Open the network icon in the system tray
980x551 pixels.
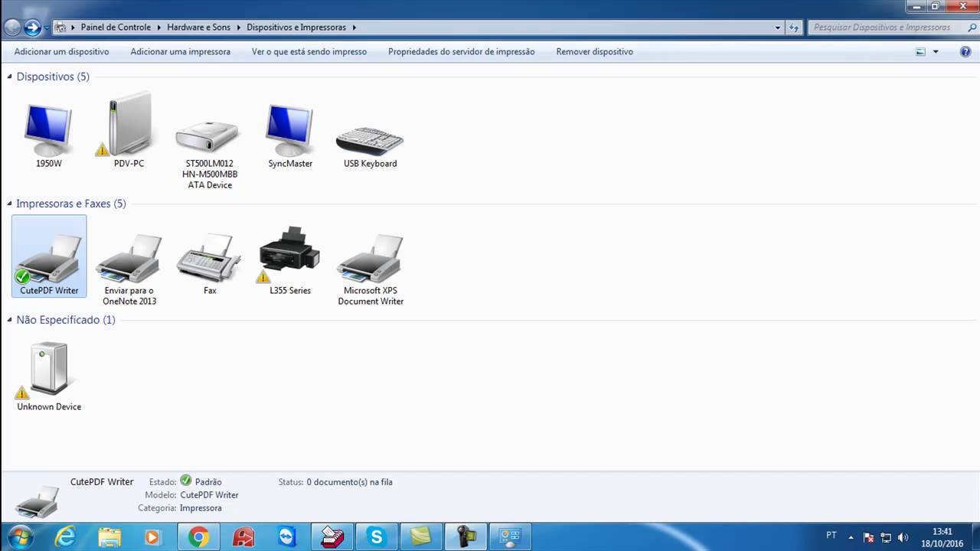886,537
